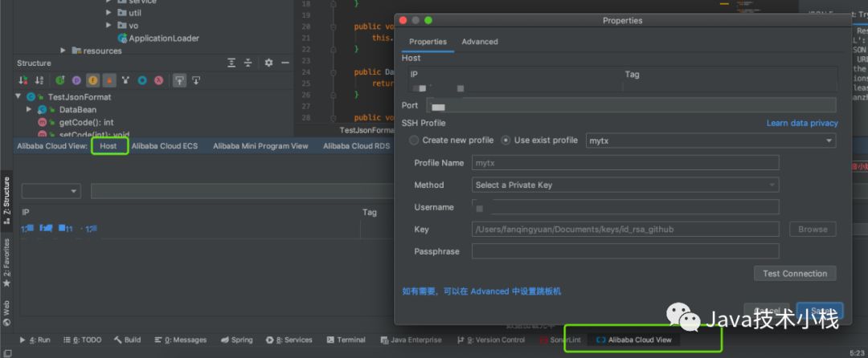Click the Tag column header in host table
Screen dimensions: 868x358
[x=369, y=212]
